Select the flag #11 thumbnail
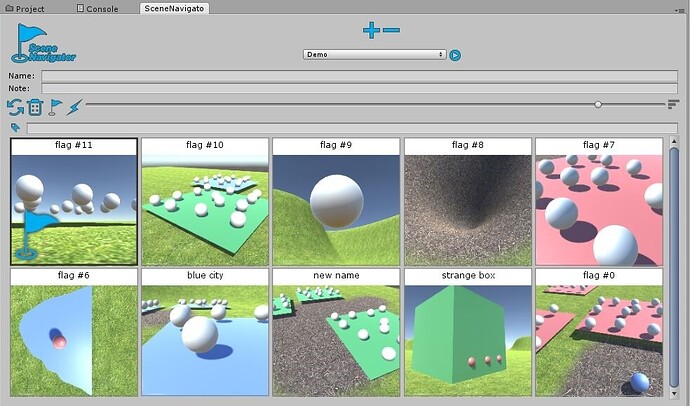 coord(74,202)
